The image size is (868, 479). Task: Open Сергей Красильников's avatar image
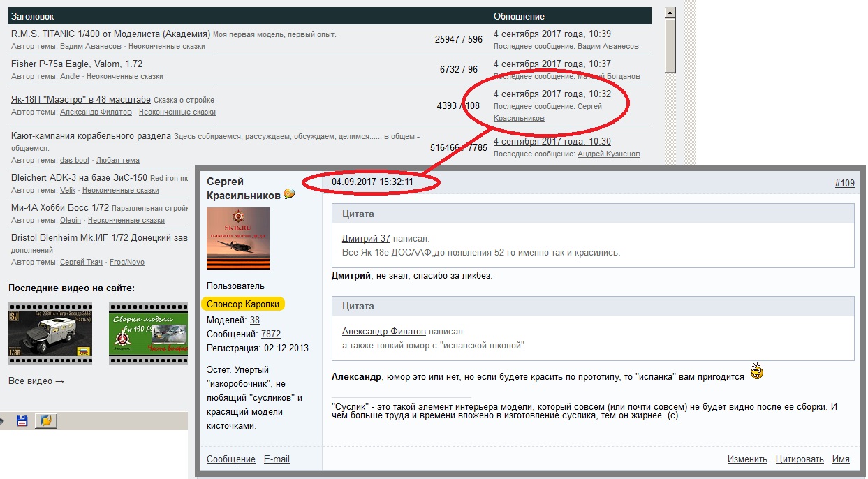tap(237, 239)
